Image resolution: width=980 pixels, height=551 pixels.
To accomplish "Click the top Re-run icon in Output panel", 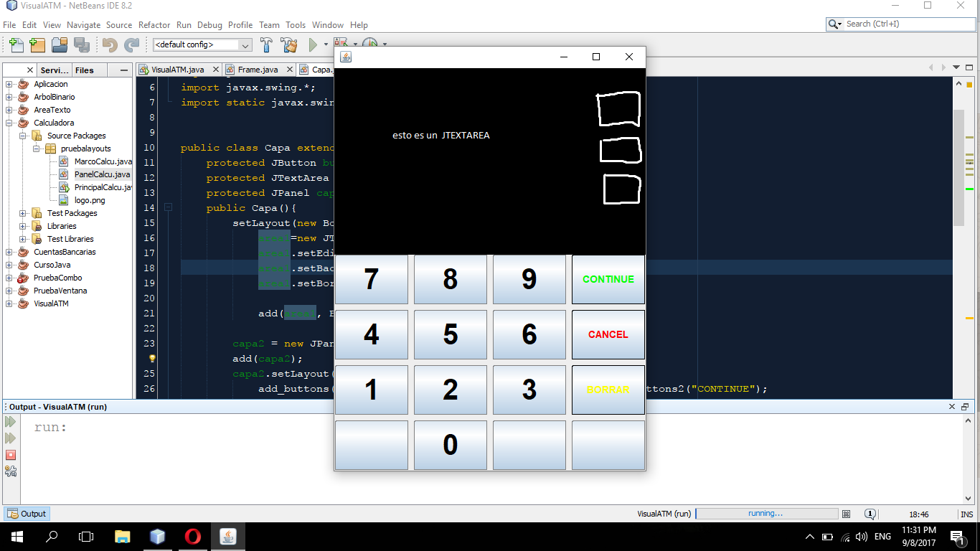I will (11, 422).
